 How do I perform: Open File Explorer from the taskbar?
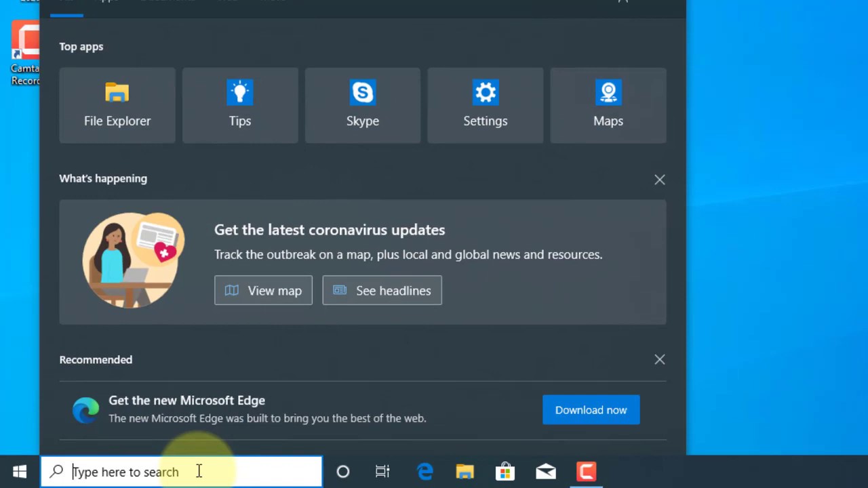pyautogui.click(x=465, y=472)
